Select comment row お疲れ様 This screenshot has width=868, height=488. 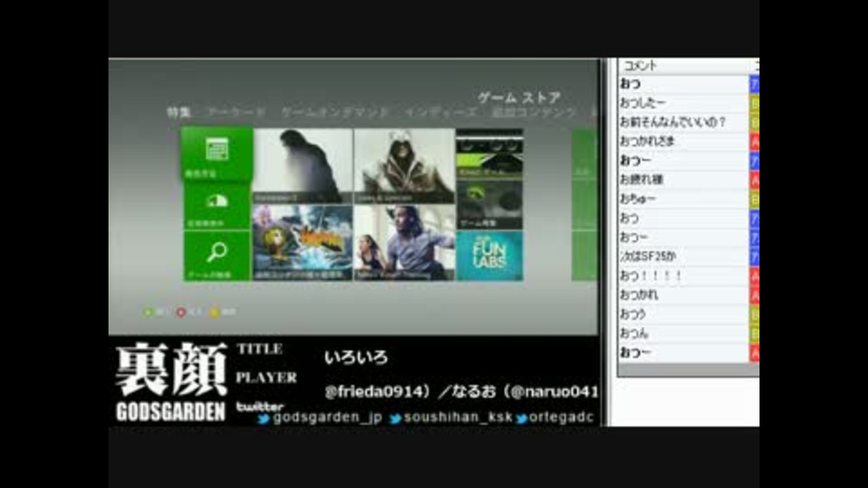click(x=684, y=179)
